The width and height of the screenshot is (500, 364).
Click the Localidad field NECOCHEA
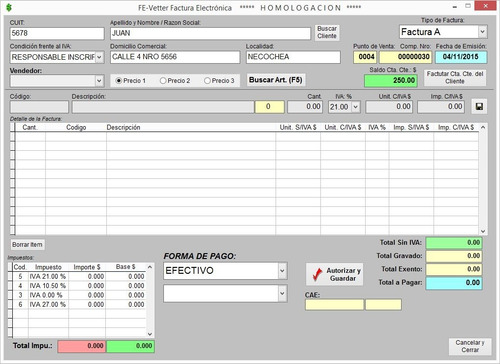pyautogui.click(x=293, y=57)
